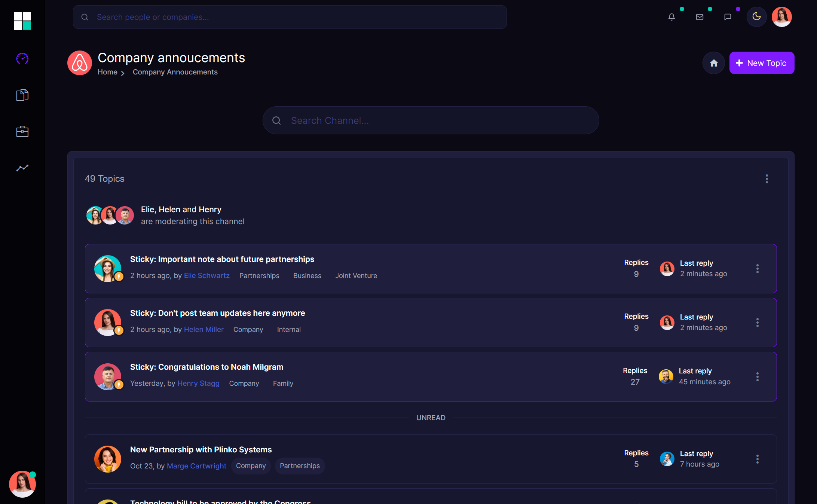Select the documents icon in the sidebar
Viewport: 817px width, 504px height.
22,95
